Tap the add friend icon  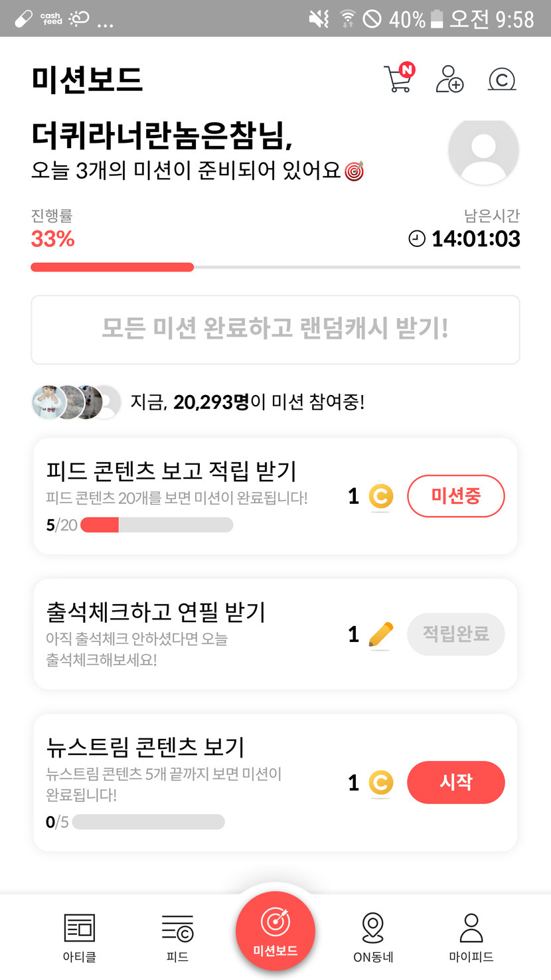coord(449,79)
